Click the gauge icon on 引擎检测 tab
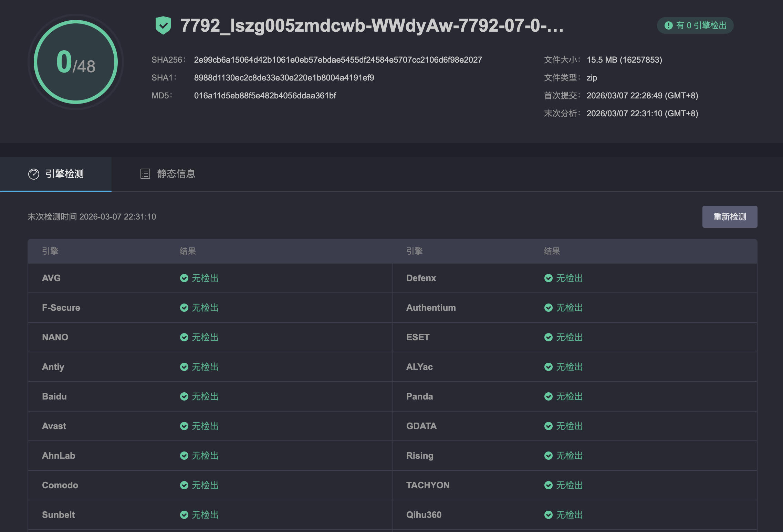The image size is (783, 532). point(34,174)
